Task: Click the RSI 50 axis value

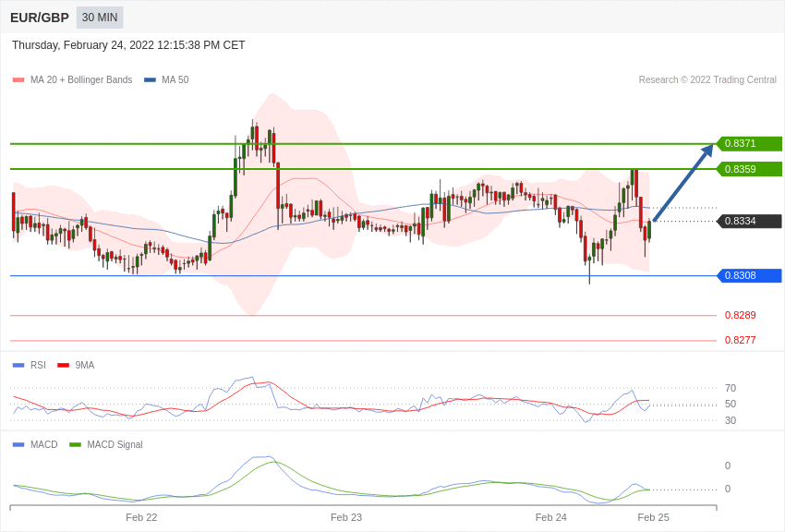Action: [x=731, y=404]
